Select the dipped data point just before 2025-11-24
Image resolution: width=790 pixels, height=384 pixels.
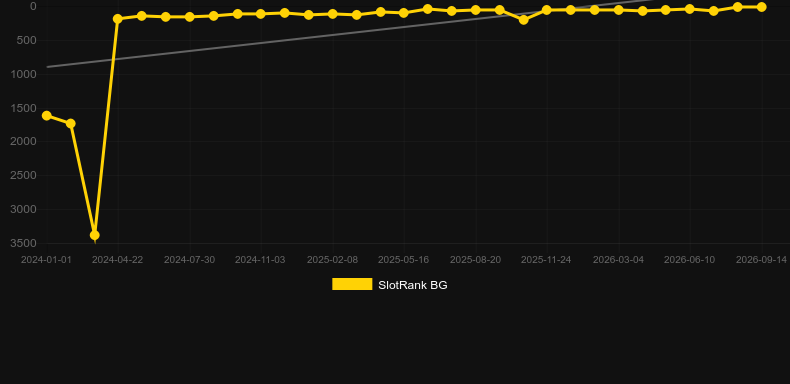[x=523, y=20]
